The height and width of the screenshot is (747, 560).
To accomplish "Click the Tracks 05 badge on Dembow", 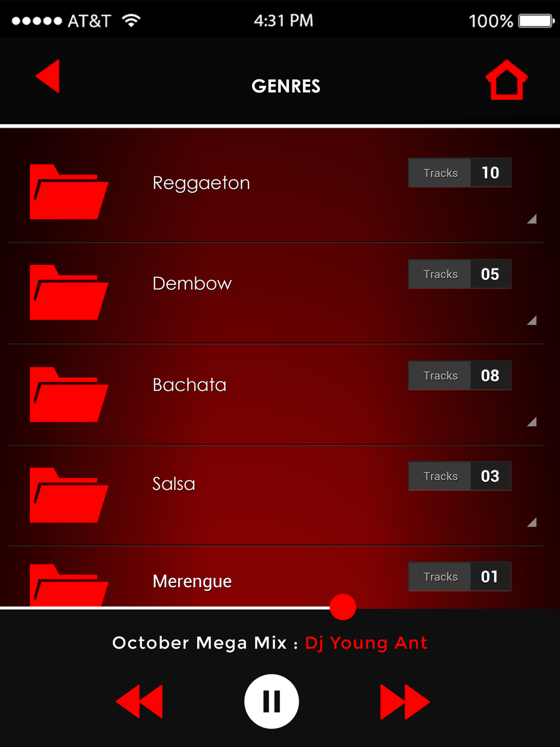I will coord(460,274).
